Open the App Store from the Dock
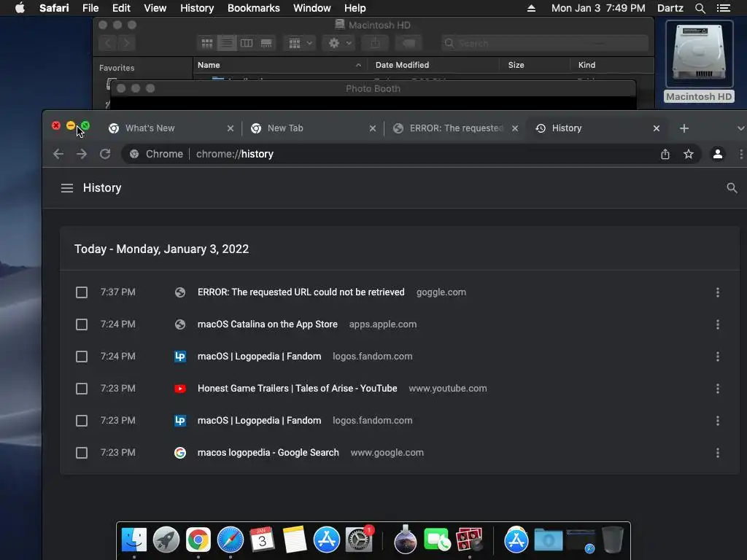The image size is (747, 560). pos(326,540)
